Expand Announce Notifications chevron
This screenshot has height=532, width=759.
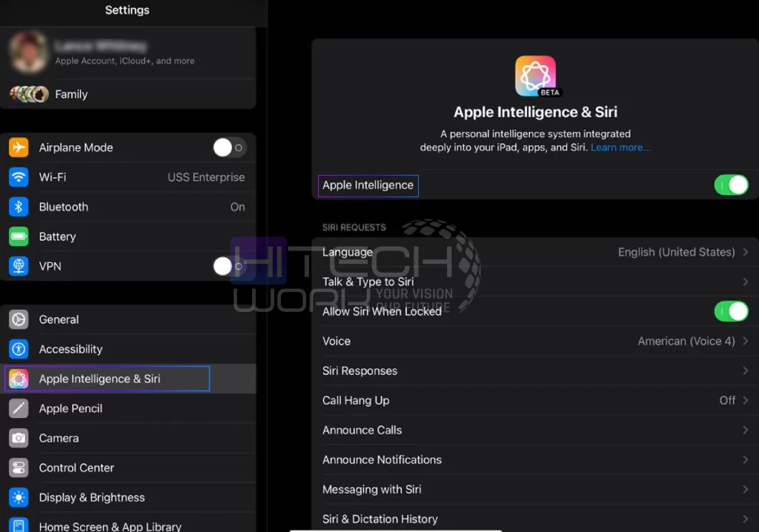click(746, 459)
